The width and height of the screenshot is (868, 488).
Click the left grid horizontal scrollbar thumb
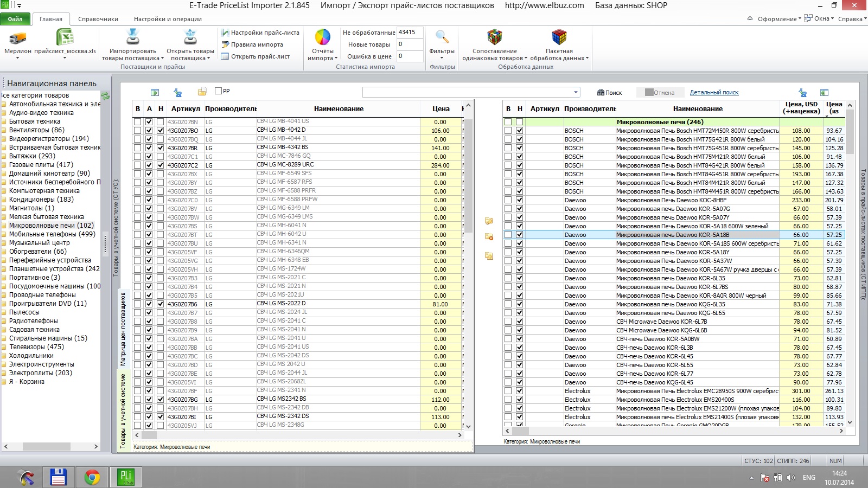click(x=150, y=435)
